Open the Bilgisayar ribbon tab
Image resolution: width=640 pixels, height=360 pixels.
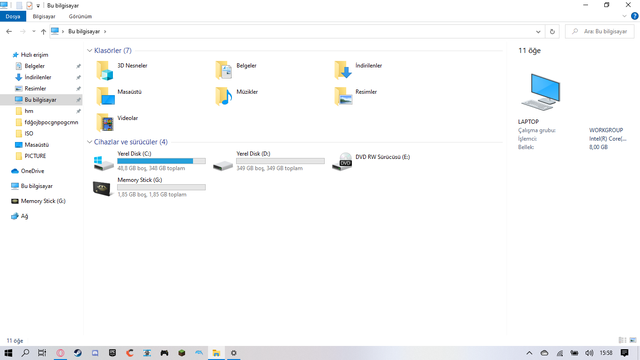pos(44,16)
